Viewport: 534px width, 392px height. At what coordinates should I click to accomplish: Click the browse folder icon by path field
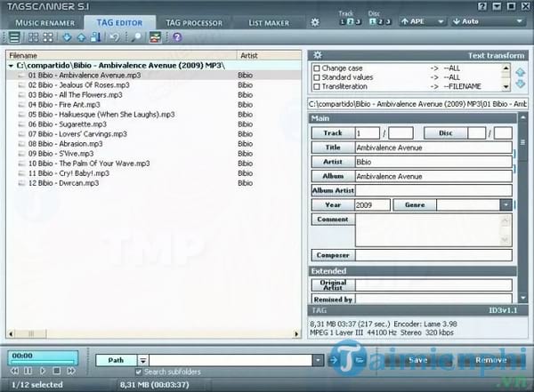(x=360, y=360)
